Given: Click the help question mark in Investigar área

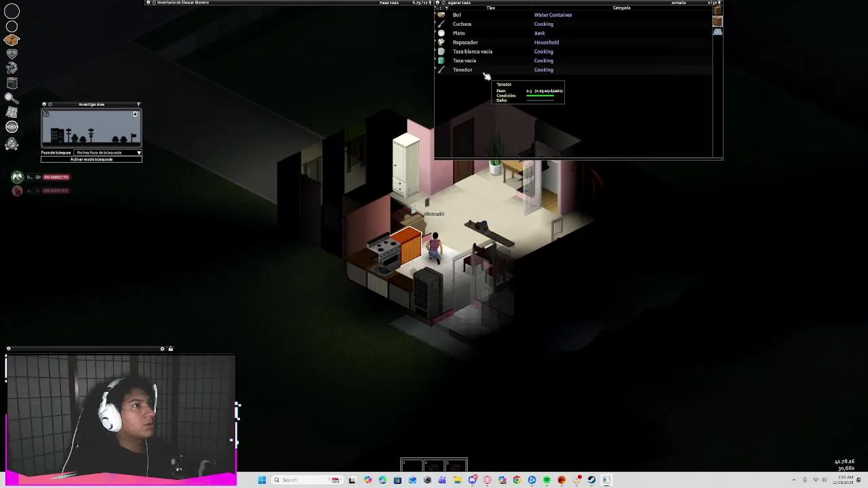Looking at the screenshot, I should coord(46,114).
